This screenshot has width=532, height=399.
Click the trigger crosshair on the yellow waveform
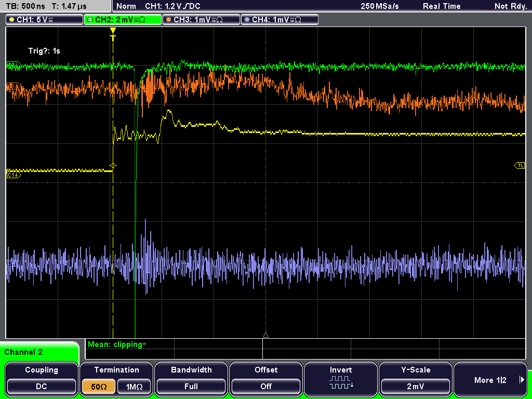[113, 166]
